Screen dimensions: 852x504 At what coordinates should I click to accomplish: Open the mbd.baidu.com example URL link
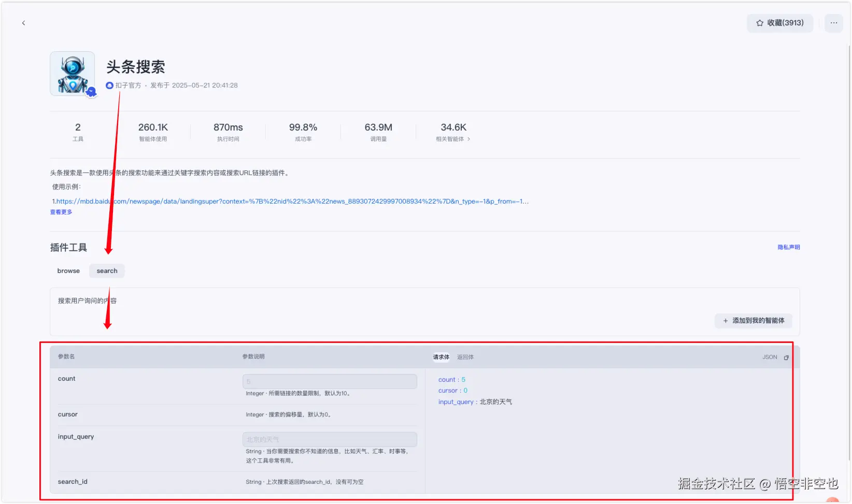click(x=292, y=201)
